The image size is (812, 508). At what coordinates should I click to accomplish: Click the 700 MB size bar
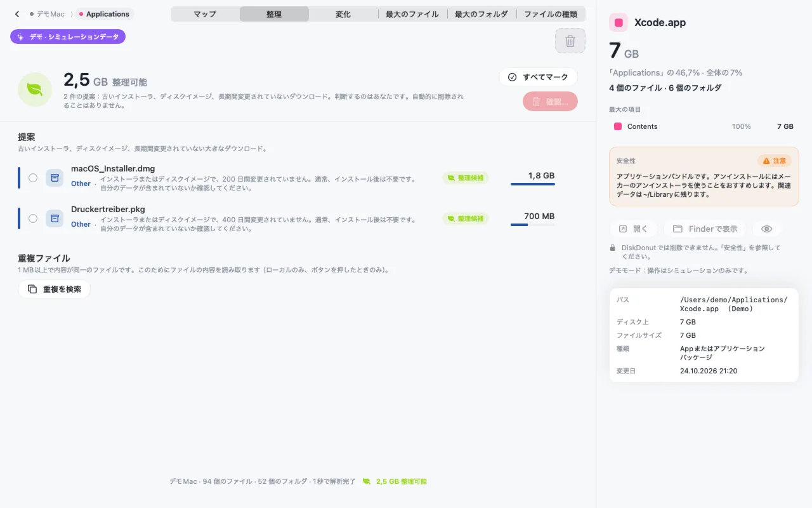coord(533,225)
